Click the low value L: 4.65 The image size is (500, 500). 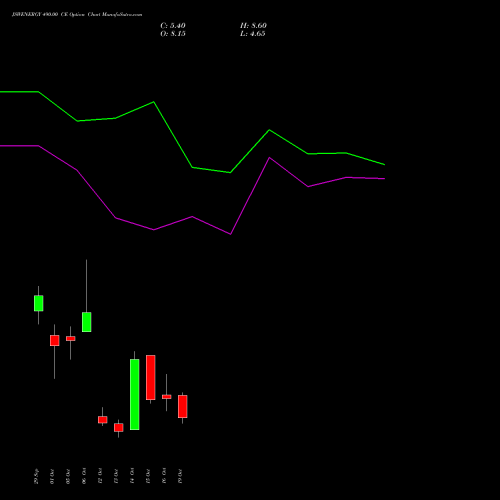click(253, 34)
